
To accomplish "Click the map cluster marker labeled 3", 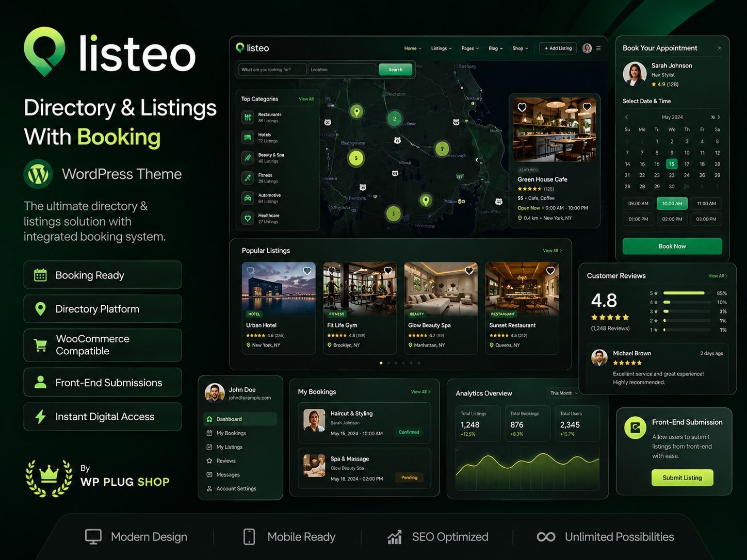I will [x=356, y=158].
